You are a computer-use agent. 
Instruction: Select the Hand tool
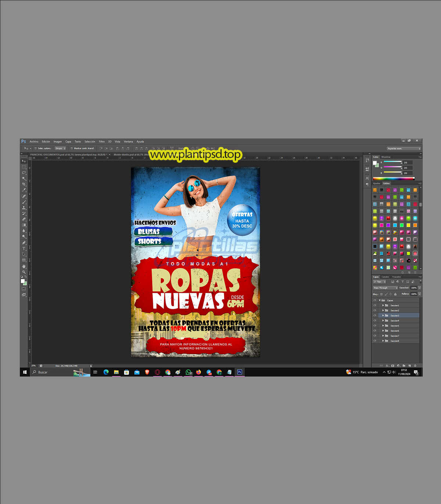24,266
